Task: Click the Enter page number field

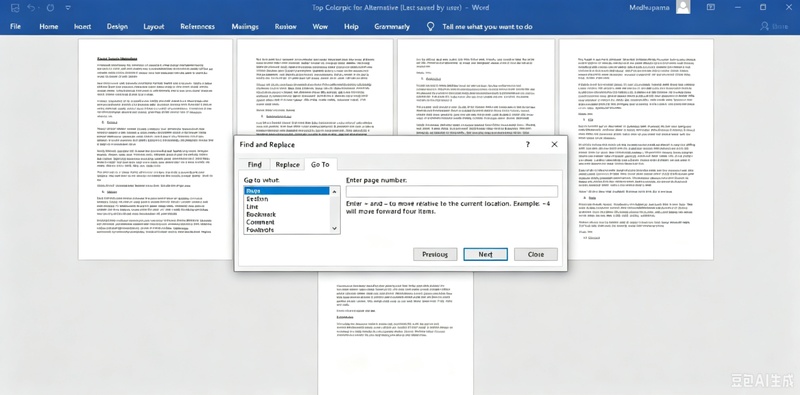Action: [452, 191]
